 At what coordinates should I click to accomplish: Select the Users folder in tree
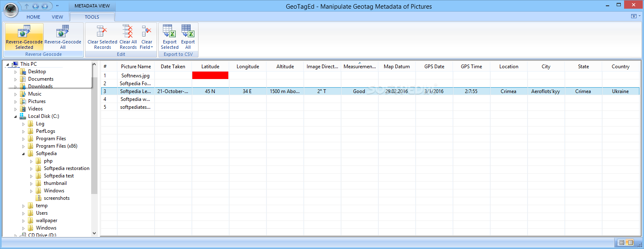pos(42,213)
